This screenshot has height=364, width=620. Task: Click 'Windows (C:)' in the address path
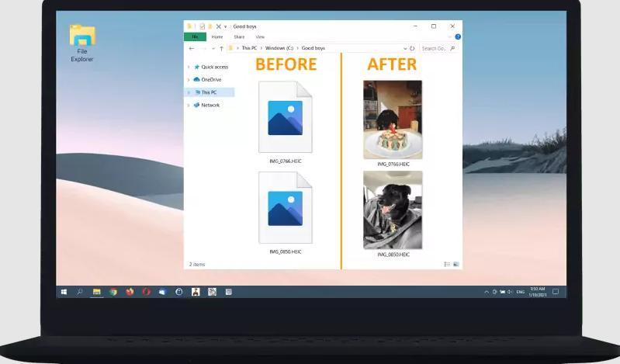(279, 48)
